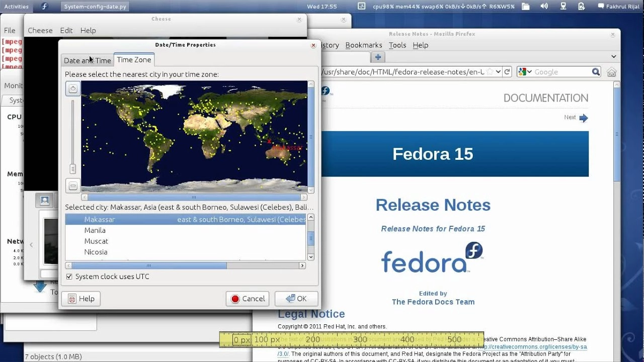Zoom in on the time zone map
644x362 pixels.
click(73, 88)
